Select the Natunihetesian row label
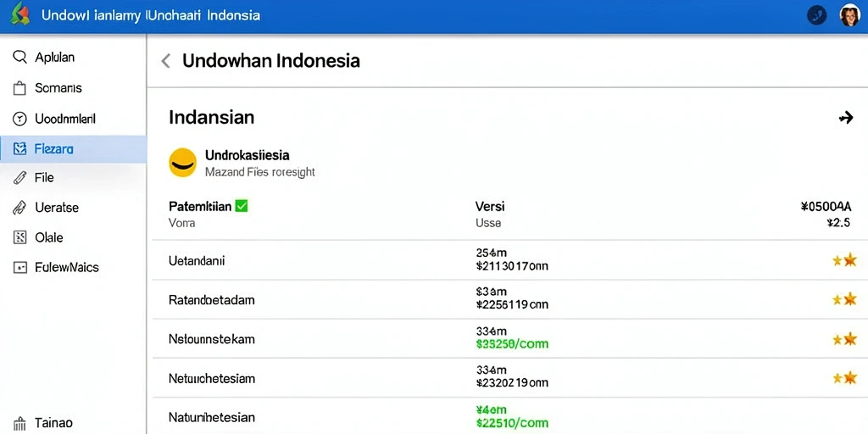The image size is (868, 434). [x=211, y=417]
